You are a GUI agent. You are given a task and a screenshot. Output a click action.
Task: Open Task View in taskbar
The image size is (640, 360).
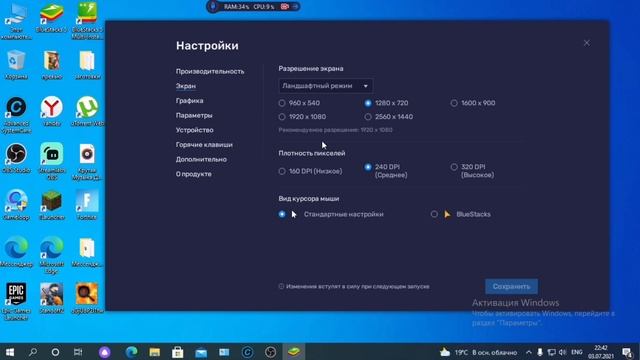tap(78, 352)
